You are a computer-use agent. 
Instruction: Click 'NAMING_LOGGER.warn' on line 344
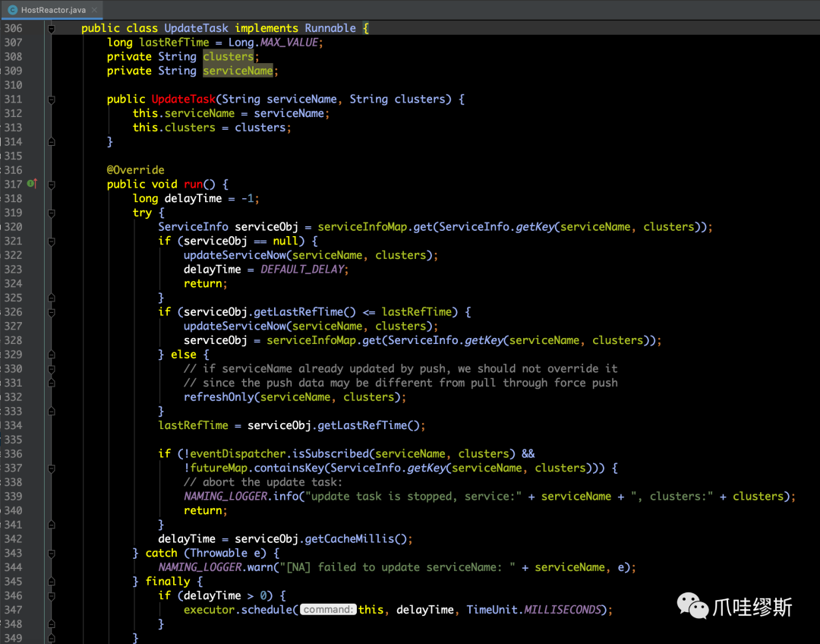pyautogui.click(x=216, y=567)
